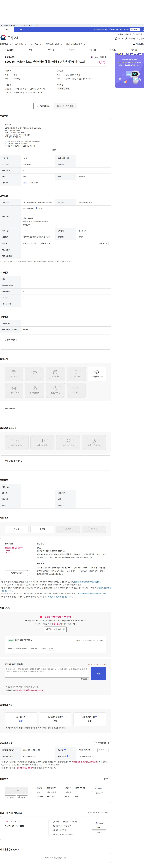This screenshot has width=144, height=868.
Task: Click 더보기 in 기업정보 section
Action: coord(107,779)
